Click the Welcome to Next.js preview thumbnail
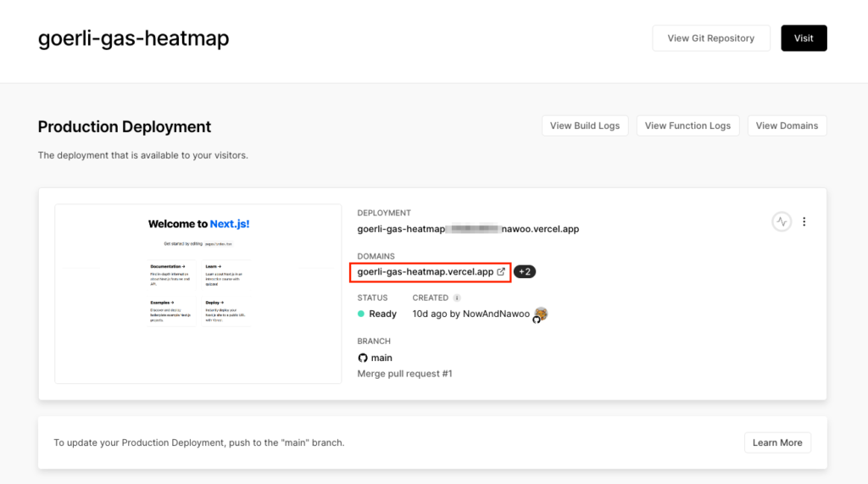868x484 pixels. click(198, 293)
